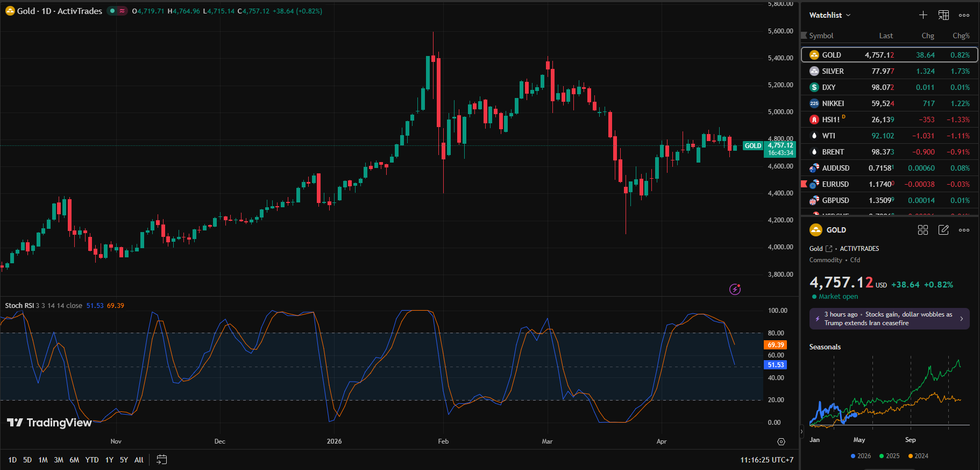Click the 11:16:25 UTC+7 timezone button

pyautogui.click(x=766, y=460)
